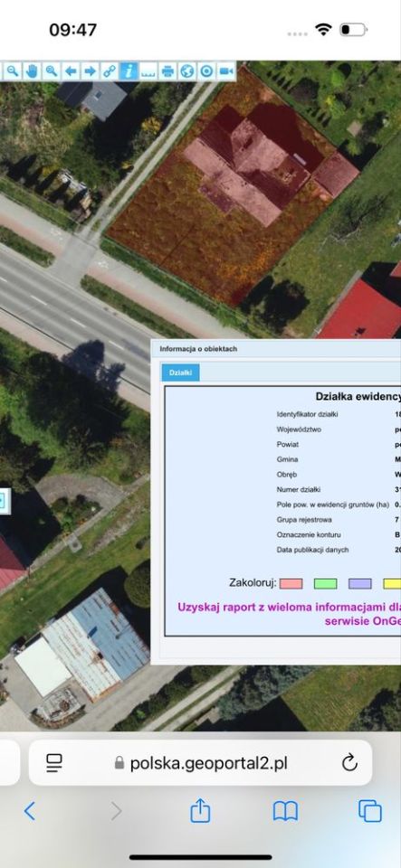Click 'Pole pow. w ewidencji gruntów (ha)' label
This screenshot has height=868, width=401.
point(331,505)
